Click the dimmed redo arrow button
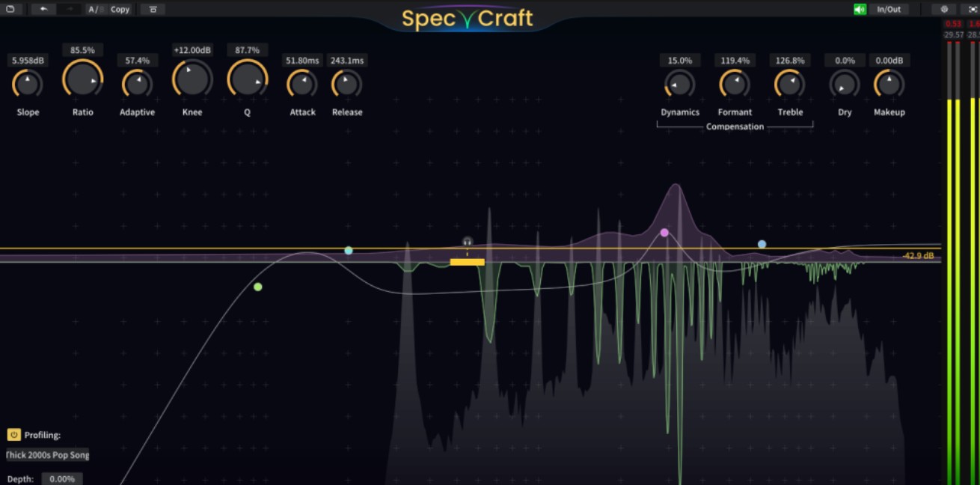Viewport: 980px width, 485px height. tap(70, 9)
